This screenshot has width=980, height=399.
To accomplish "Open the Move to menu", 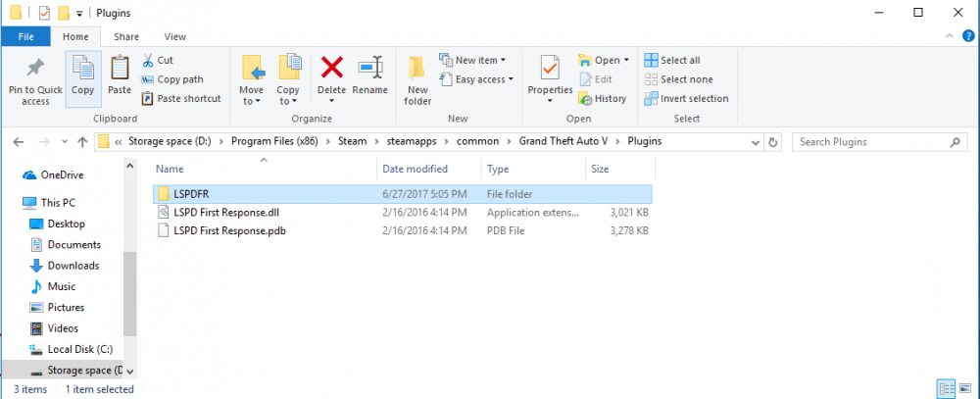I will (x=251, y=79).
